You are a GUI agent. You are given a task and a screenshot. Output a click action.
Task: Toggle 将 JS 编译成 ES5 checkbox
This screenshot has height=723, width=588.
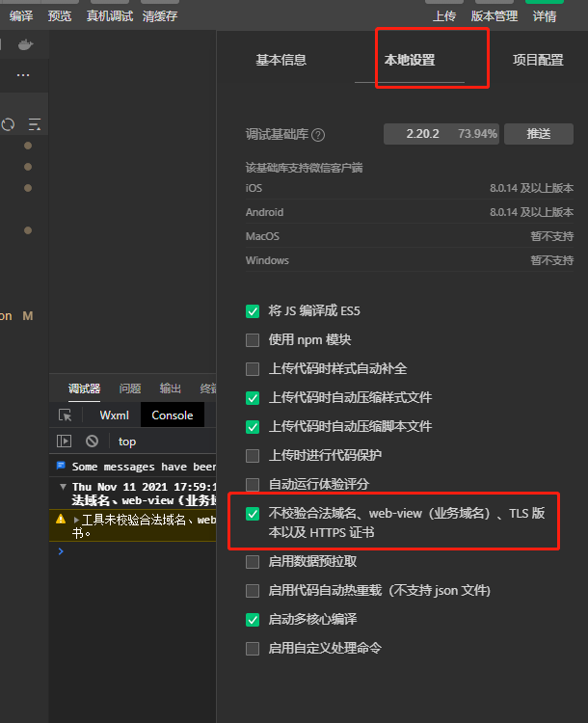pos(253,311)
